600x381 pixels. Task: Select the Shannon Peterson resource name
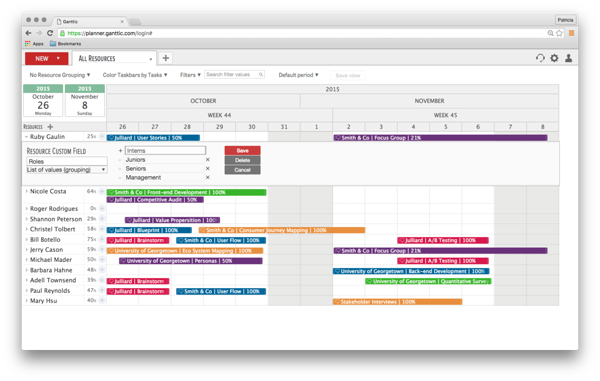(x=56, y=219)
